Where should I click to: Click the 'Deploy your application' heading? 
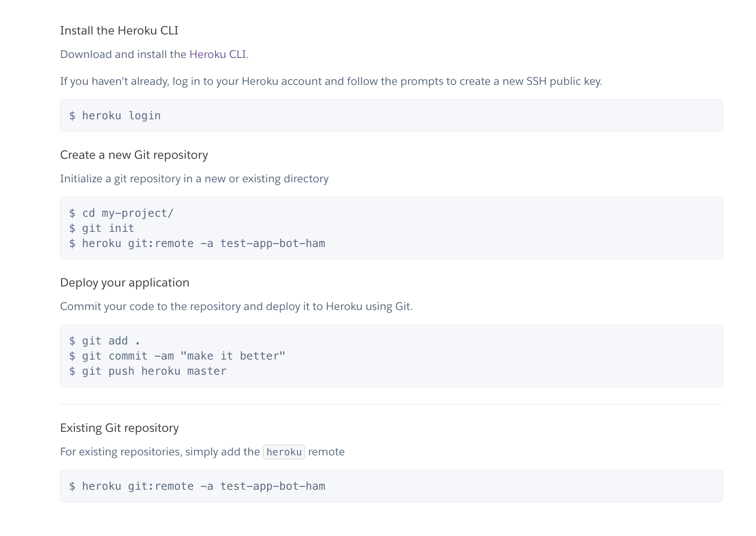click(125, 283)
